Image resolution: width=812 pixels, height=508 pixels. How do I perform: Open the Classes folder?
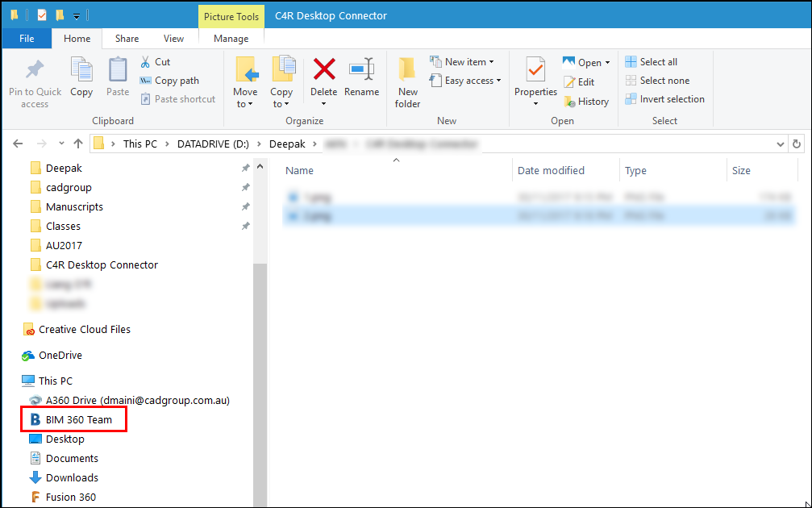pyautogui.click(x=56, y=227)
